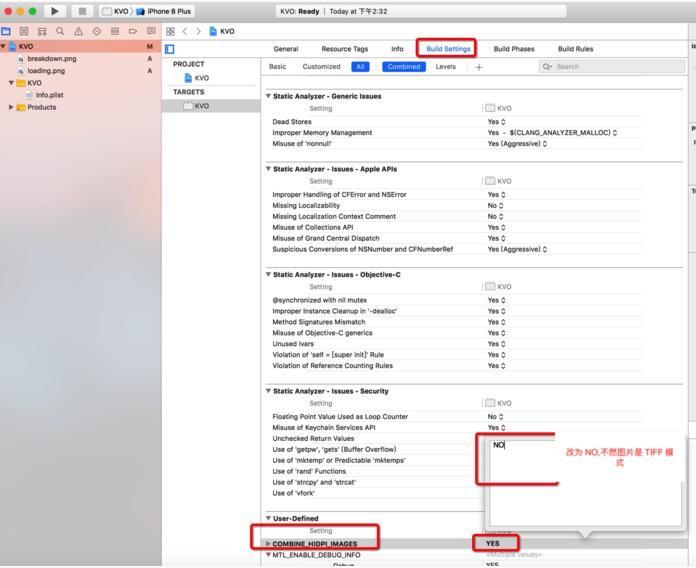The width and height of the screenshot is (696, 568).
Task: Open the Source Control navigator
Action: pyautogui.click(x=24, y=31)
